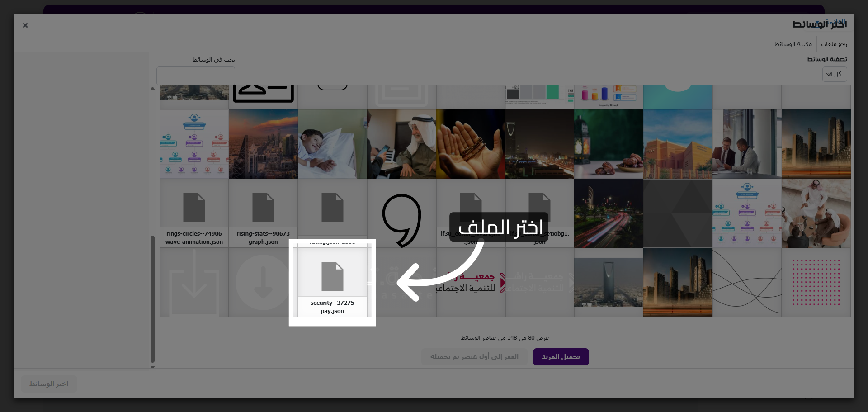Open the media type filter dropdown
Screen dimensions: 868x412
coord(834,74)
